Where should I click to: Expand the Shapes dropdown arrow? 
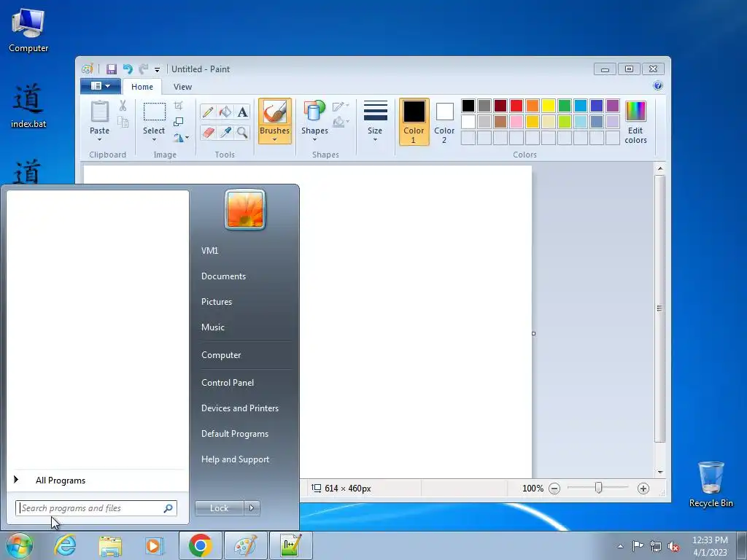click(314, 139)
